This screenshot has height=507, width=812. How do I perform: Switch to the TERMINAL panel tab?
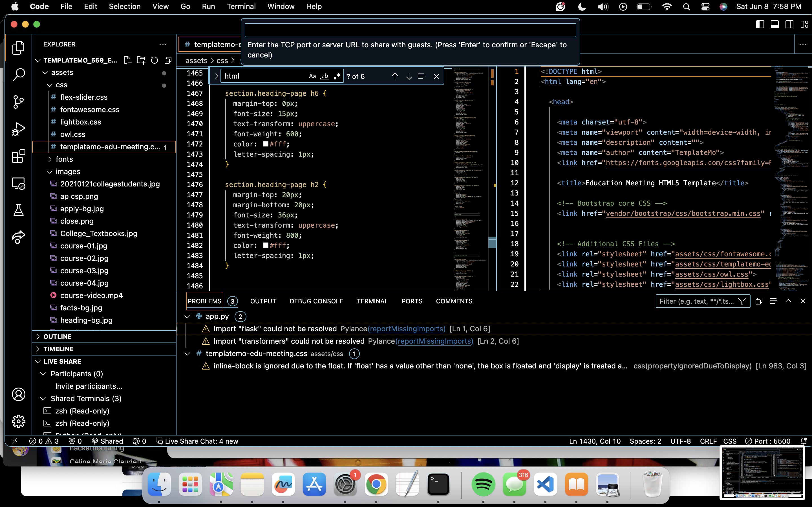(x=372, y=301)
